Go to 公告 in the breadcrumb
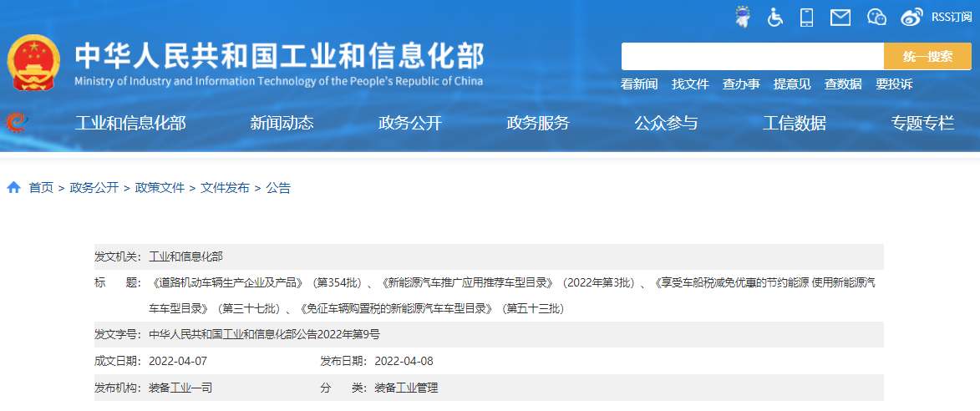This screenshot has width=980, height=411. (278, 187)
